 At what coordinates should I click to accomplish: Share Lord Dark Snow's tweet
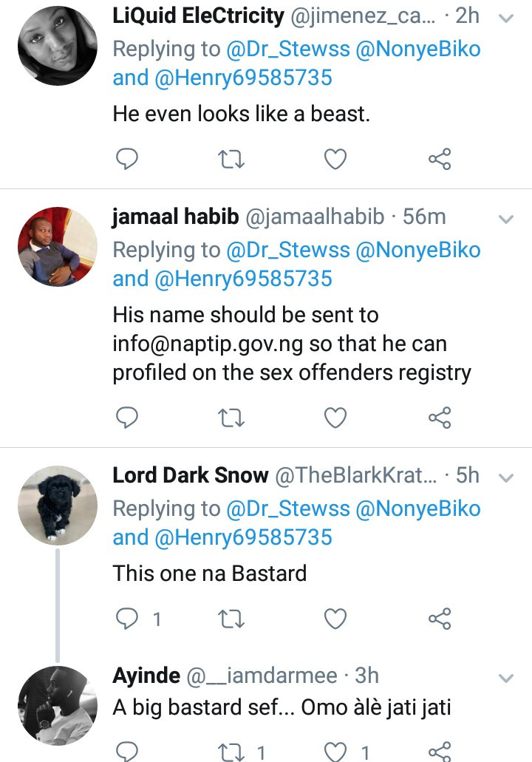(440, 619)
